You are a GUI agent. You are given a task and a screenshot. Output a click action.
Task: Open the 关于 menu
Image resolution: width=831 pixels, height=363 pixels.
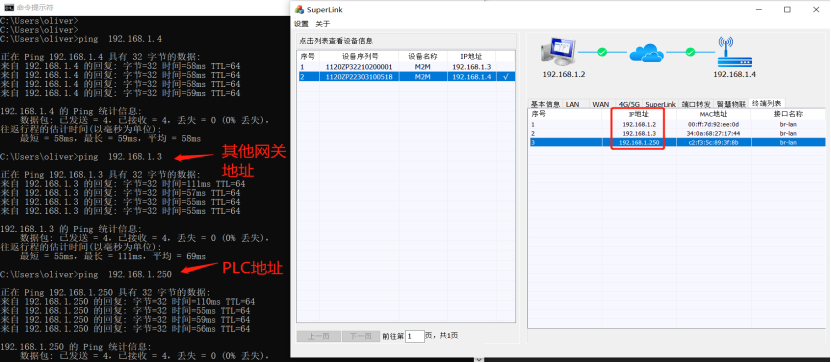click(x=322, y=24)
